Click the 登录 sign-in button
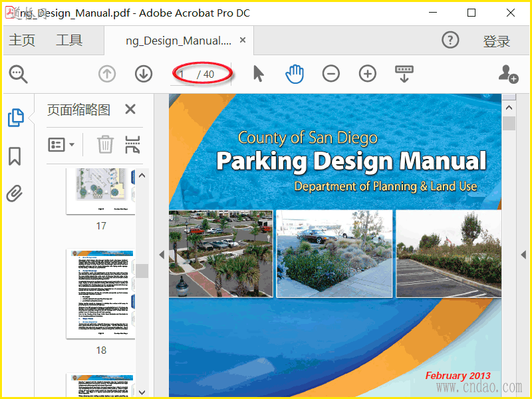532x399 pixels. 497,41
